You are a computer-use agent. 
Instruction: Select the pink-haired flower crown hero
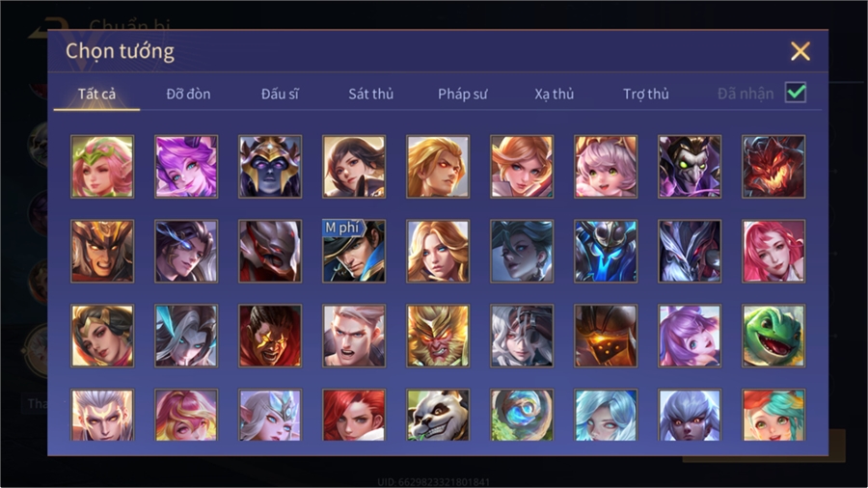pos(102,167)
